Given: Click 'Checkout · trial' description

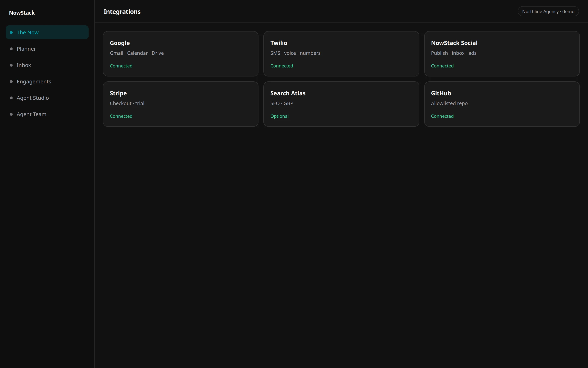Looking at the screenshot, I should coord(127,103).
